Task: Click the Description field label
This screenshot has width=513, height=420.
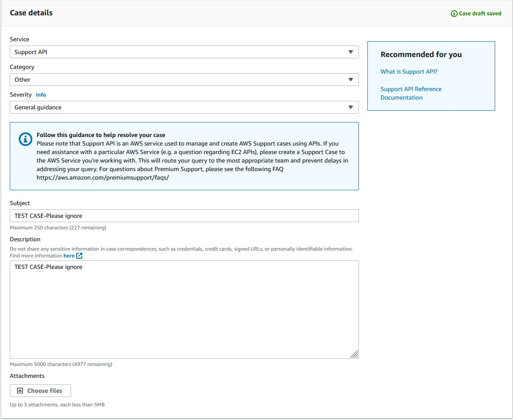Action: pos(25,239)
